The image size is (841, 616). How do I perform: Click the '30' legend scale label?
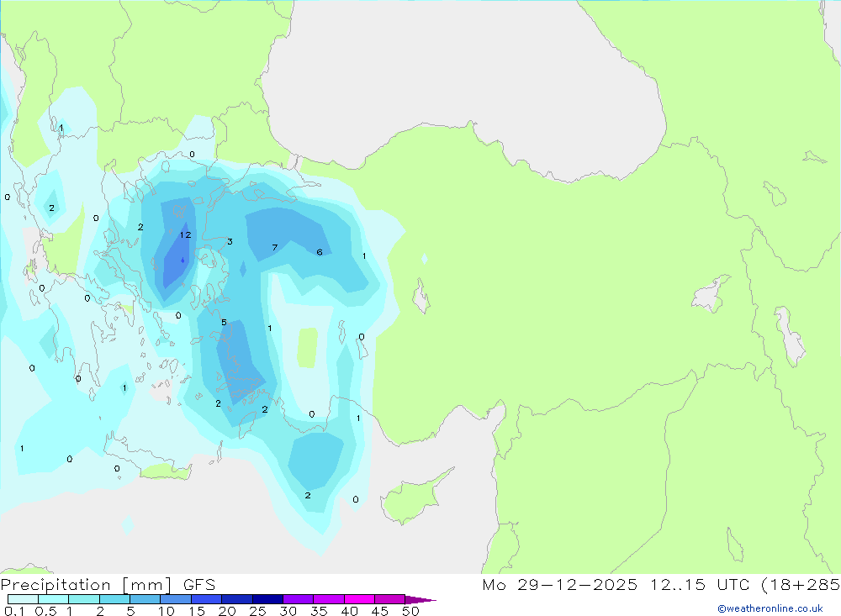pyautogui.click(x=288, y=611)
